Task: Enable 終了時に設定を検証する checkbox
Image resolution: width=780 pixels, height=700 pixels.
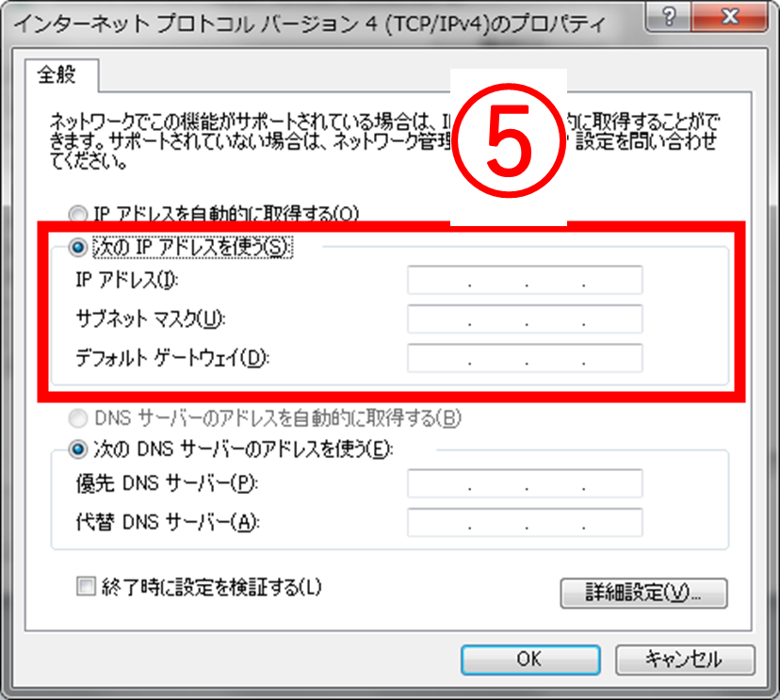Action: click(86, 586)
